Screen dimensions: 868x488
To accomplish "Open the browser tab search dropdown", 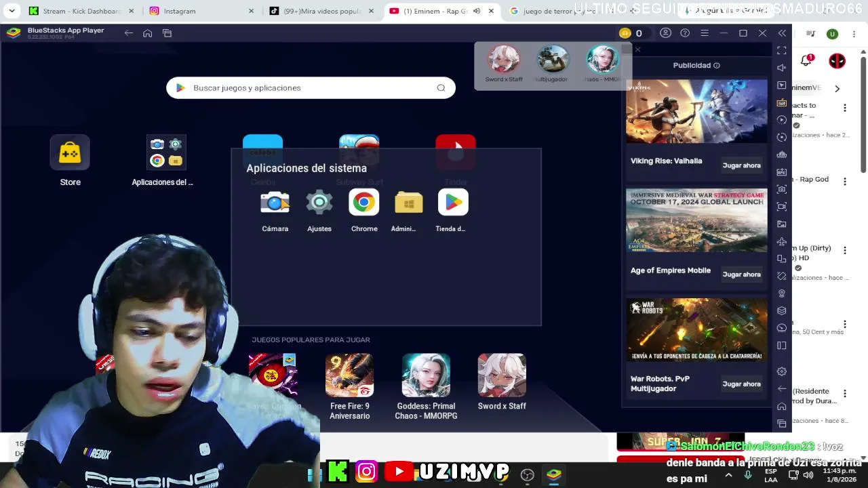I will pyautogui.click(x=12, y=11).
